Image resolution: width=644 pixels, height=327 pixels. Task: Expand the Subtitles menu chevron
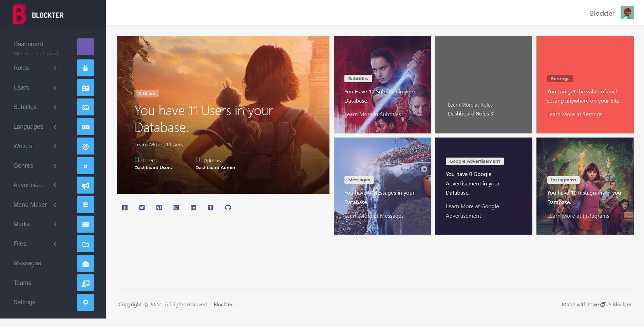(55, 107)
